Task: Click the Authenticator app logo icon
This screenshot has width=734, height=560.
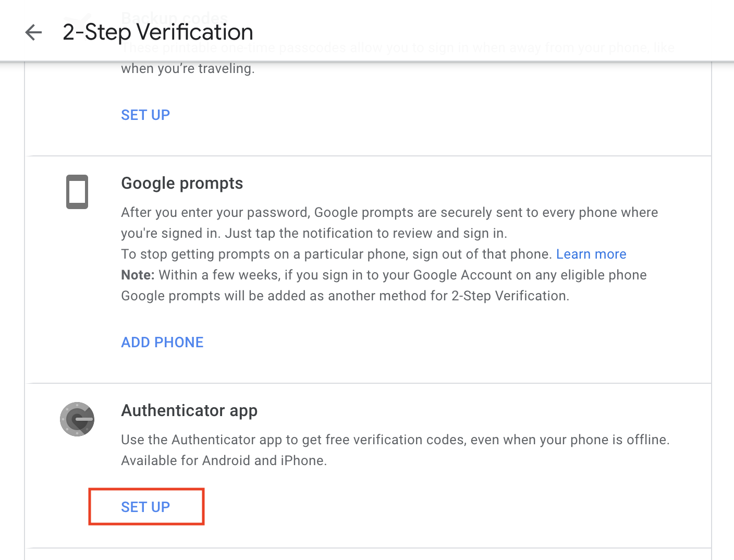Action: (77, 419)
